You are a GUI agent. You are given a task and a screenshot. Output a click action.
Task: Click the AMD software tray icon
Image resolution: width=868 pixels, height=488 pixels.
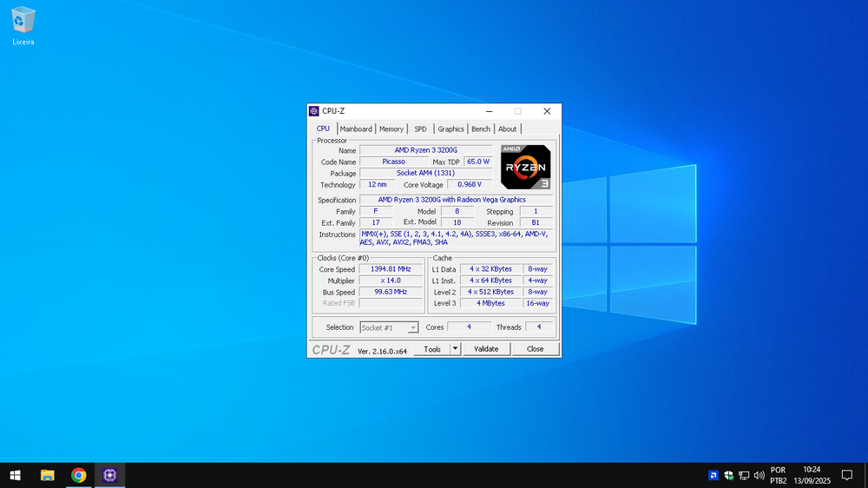(713, 475)
